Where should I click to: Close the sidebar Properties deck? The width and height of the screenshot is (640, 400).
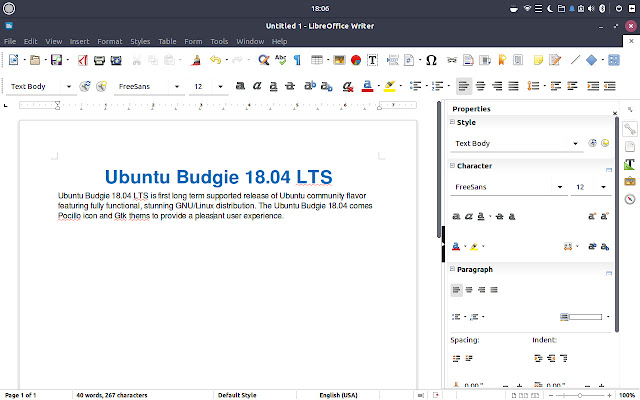coord(615,113)
